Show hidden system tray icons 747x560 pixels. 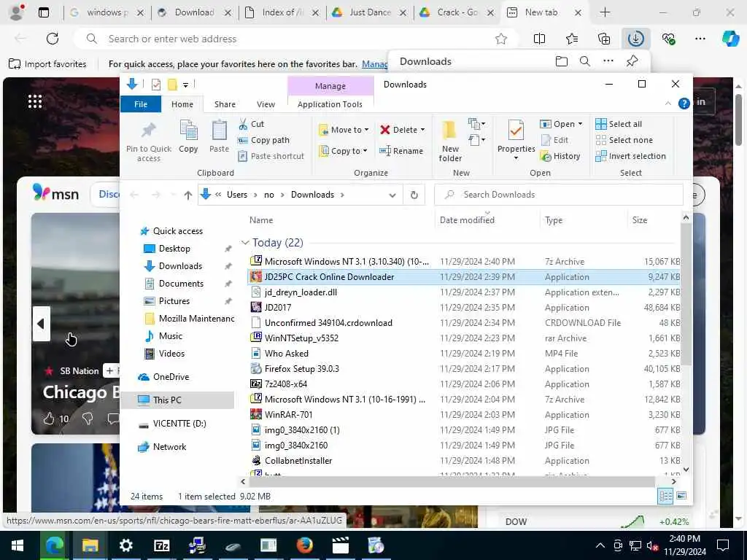[x=600, y=545]
